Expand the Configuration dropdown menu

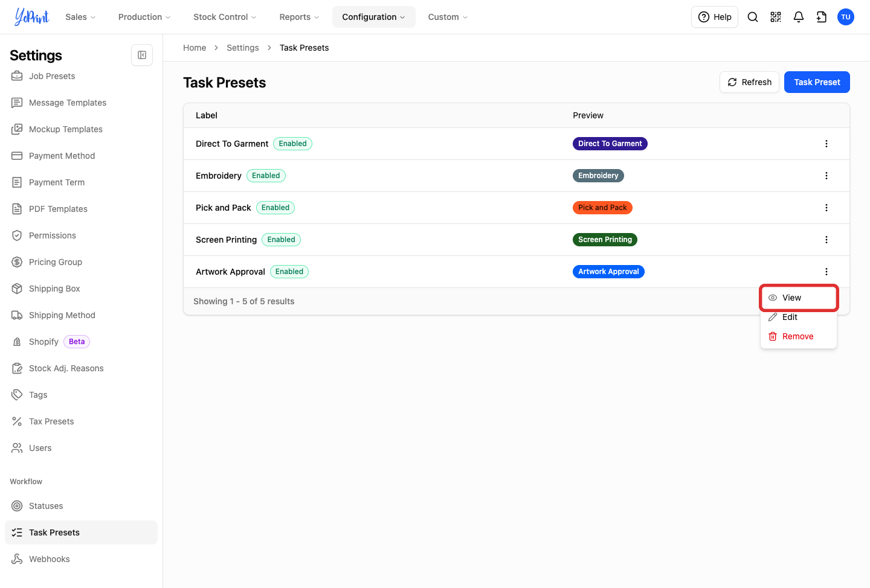373,17
